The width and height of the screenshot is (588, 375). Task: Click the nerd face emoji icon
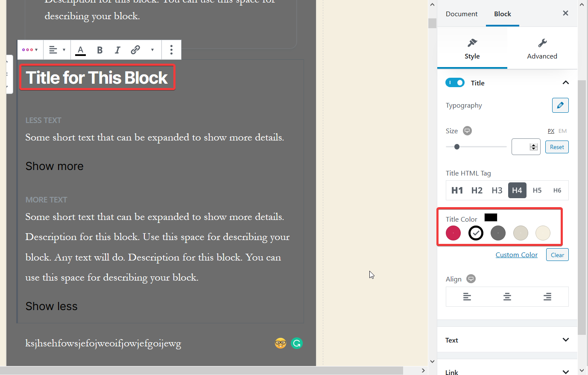pyautogui.click(x=281, y=343)
